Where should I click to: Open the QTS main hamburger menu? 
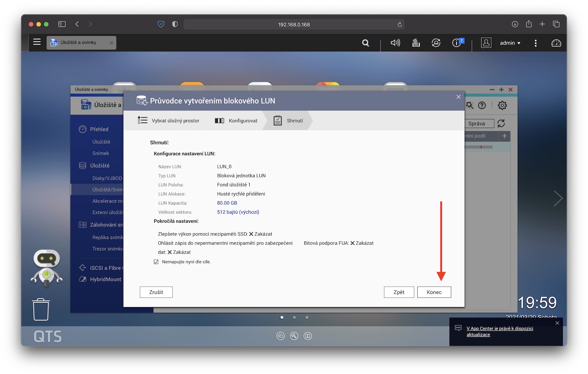coord(37,42)
